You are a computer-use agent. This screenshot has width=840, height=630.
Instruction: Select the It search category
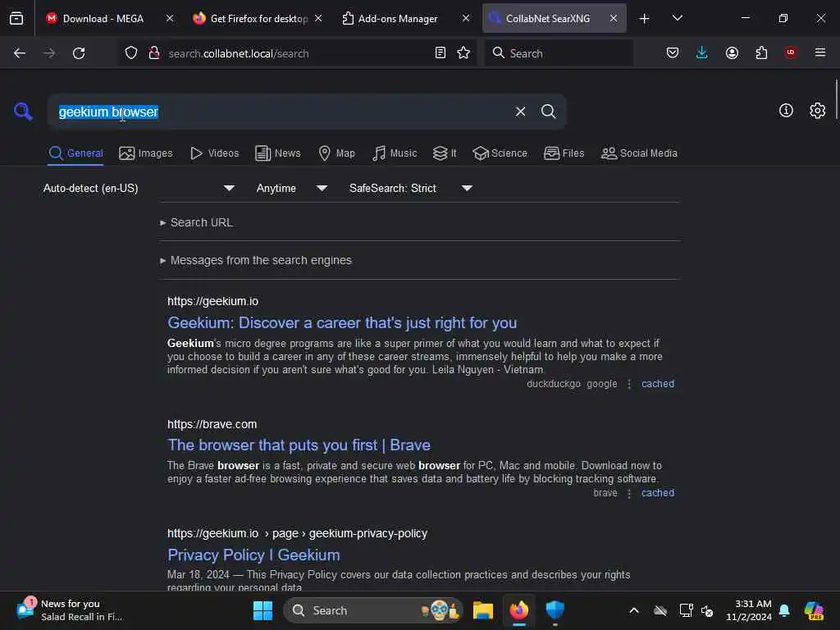tap(445, 153)
